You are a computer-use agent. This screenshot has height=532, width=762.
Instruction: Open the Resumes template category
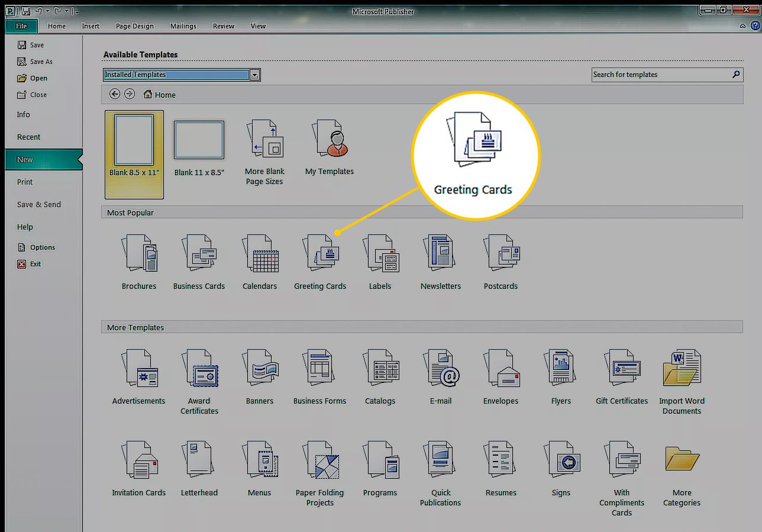(x=501, y=468)
